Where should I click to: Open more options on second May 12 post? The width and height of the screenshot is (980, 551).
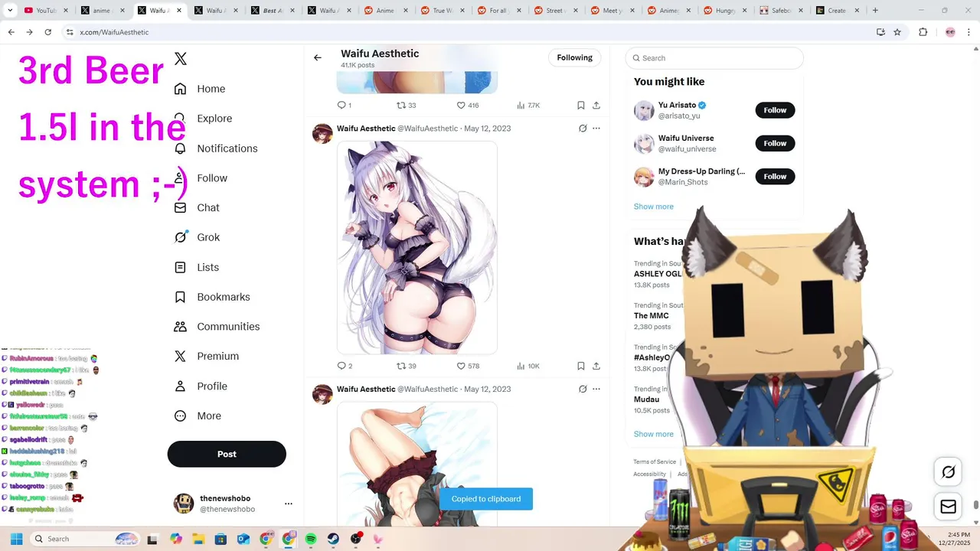click(596, 390)
